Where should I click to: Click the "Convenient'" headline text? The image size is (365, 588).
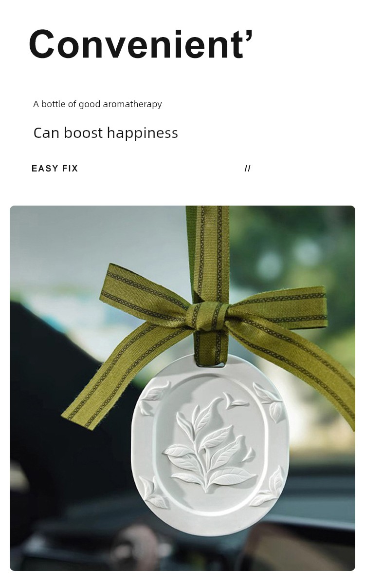tap(141, 44)
